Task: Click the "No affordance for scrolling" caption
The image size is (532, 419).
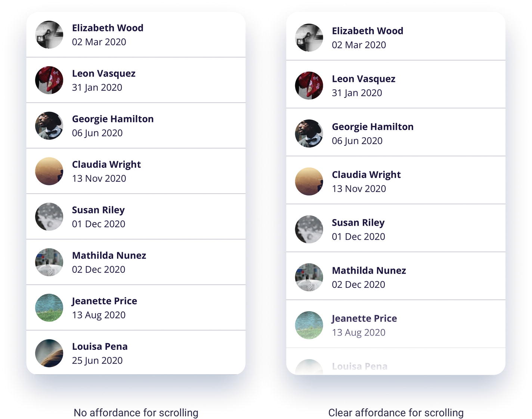Action: (136, 413)
